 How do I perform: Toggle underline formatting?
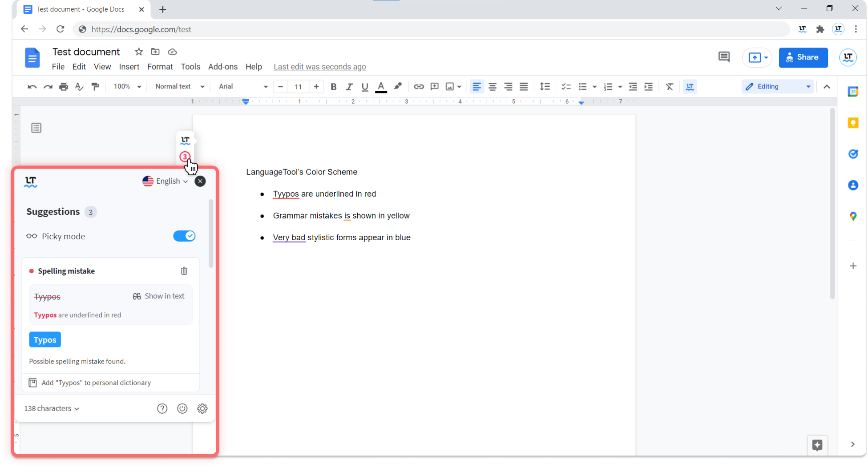coord(365,87)
